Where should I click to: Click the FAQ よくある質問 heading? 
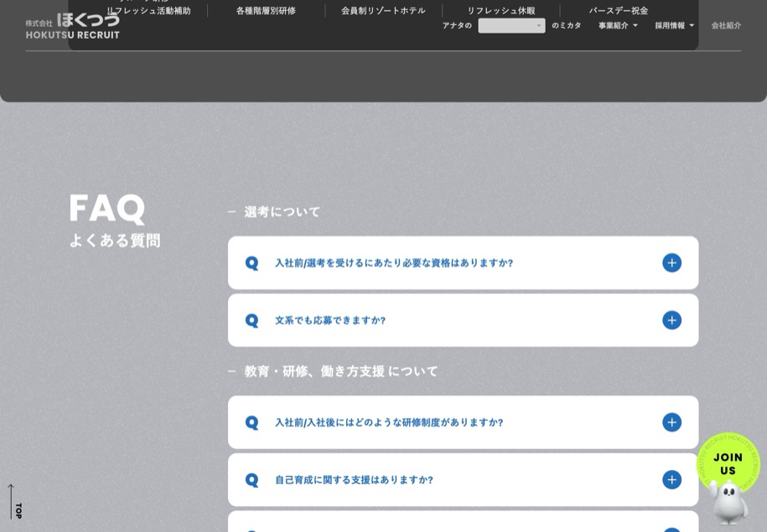pos(115,220)
